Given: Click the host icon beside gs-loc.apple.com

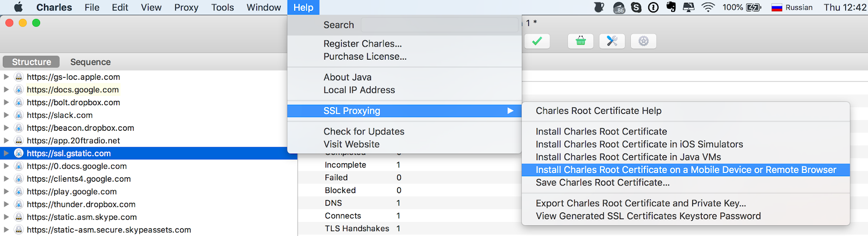Looking at the screenshot, I should (18, 77).
